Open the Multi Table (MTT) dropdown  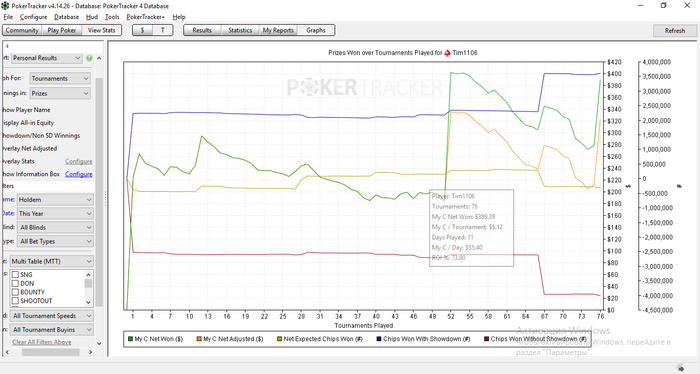click(x=51, y=261)
